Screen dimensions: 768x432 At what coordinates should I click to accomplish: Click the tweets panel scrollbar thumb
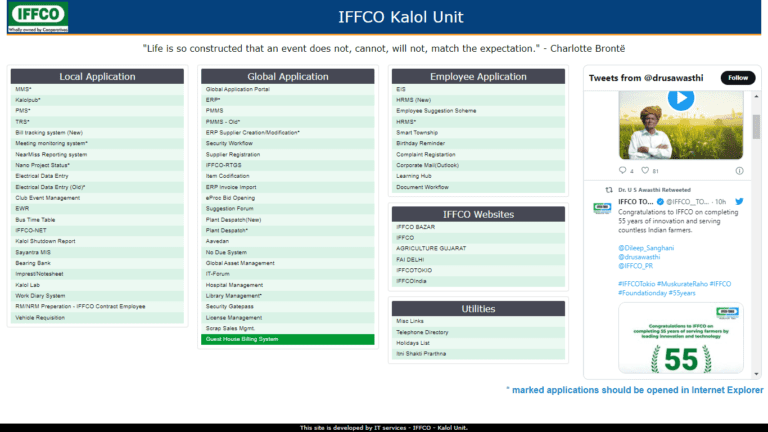point(757,126)
